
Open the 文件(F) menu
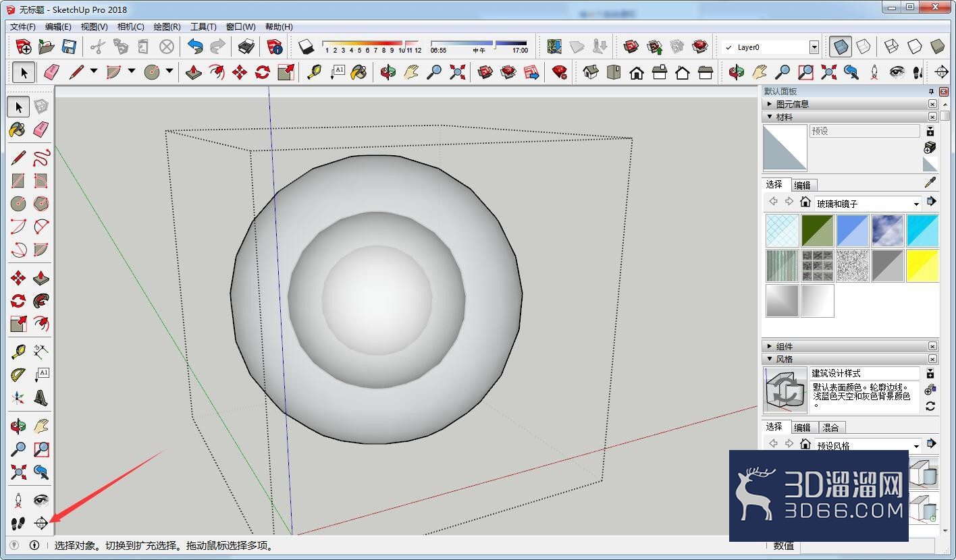[x=22, y=27]
